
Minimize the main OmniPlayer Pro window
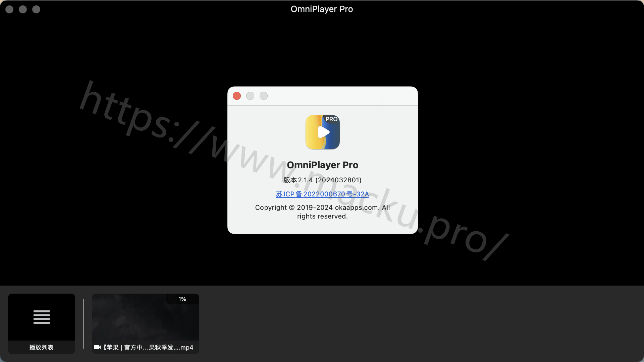click(23, 9)
